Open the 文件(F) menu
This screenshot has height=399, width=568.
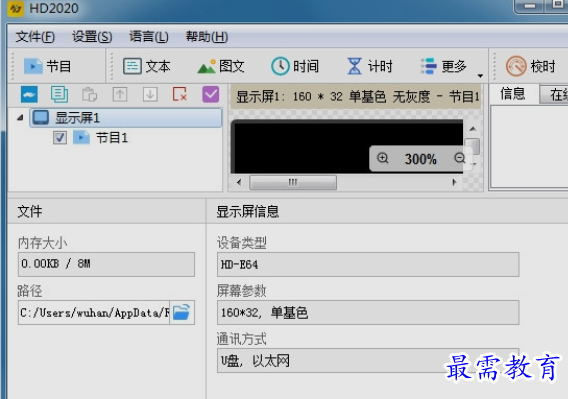(35, 37)
